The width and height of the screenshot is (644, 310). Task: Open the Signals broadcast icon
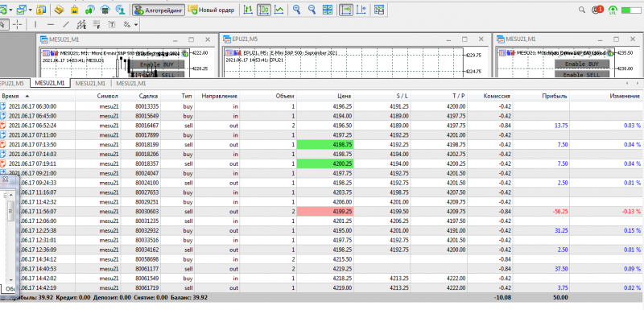coord(90,10)
